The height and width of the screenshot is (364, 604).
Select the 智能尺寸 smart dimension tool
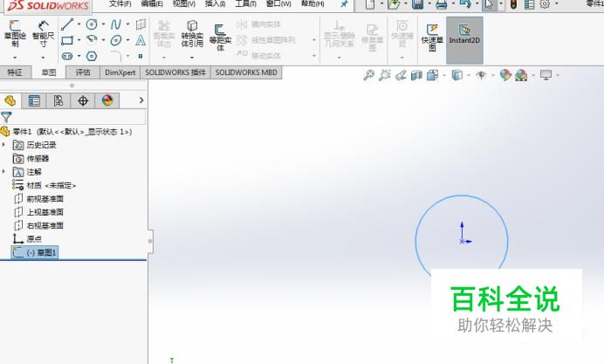43,33
